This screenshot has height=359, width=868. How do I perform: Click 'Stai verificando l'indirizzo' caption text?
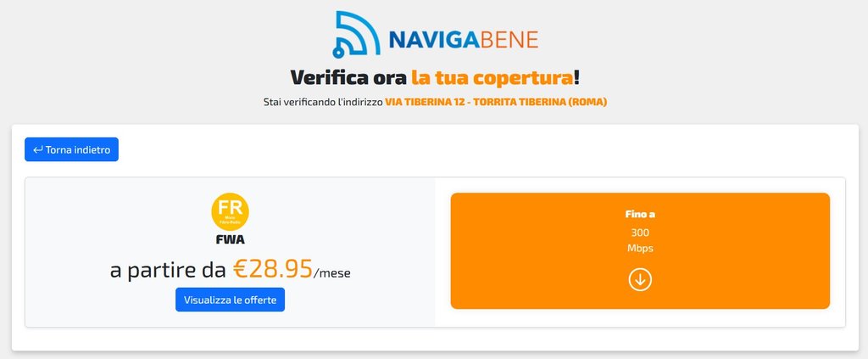pyautogui.click(x=323, y=103)
